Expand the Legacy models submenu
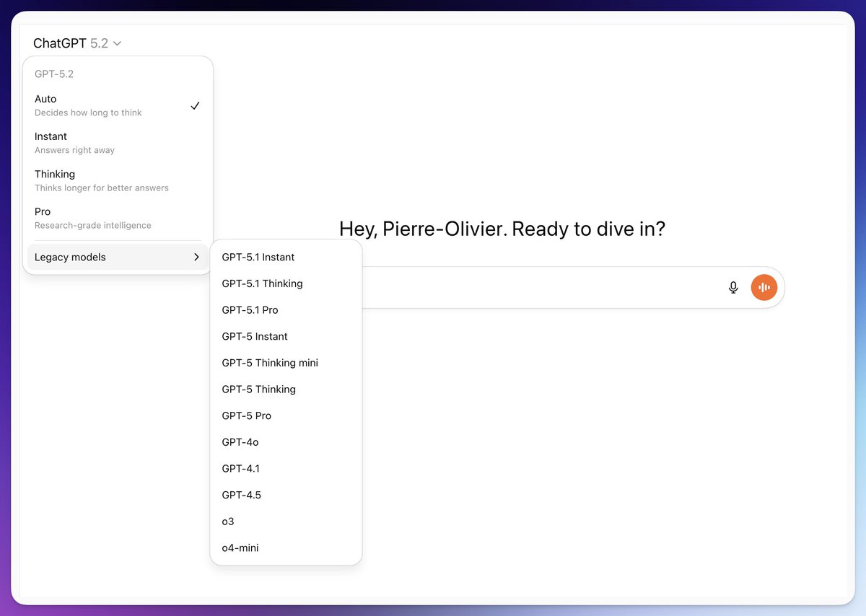The height and width of the screenshot is (616, 866). point(118,257)
